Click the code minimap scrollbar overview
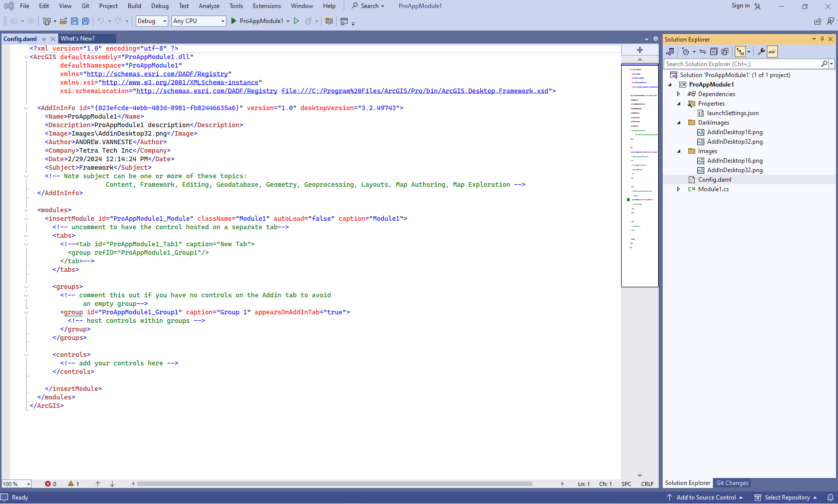The width and height of the screenshot is (838, 504). pos(640,175)
